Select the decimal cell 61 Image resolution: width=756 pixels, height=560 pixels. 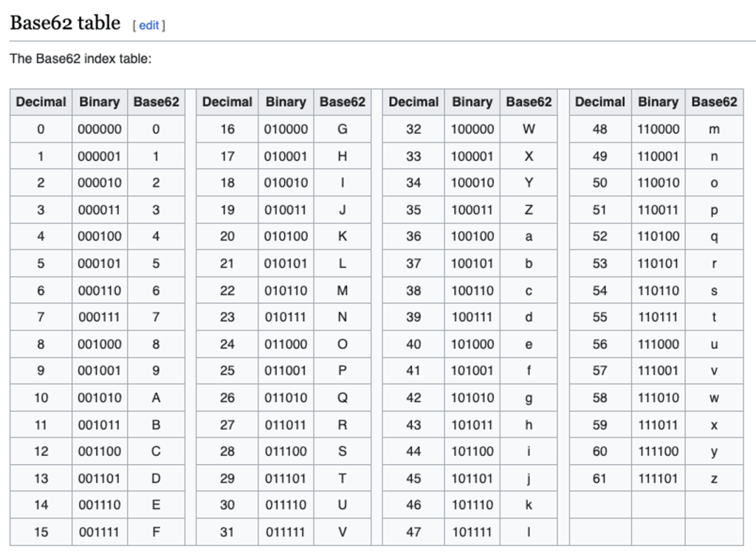pyautogui.click(x=599, y=478)
